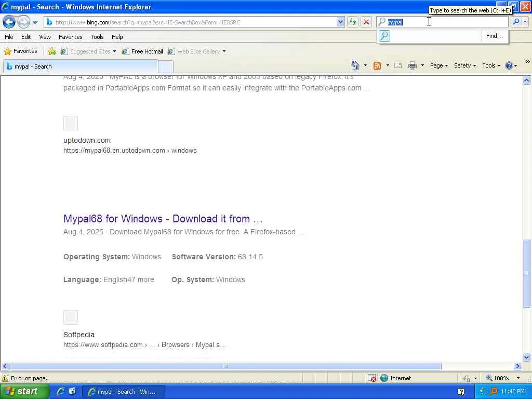Click the Softpedia site name
Screen dimensions: 532x399
pyautogui.click(x=79, y=335)
